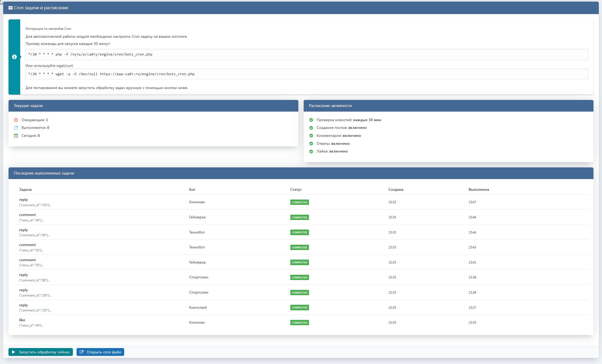Click the wget cron command code box
The height and width of the screenshot is (364, 602).
coord(306,74)
